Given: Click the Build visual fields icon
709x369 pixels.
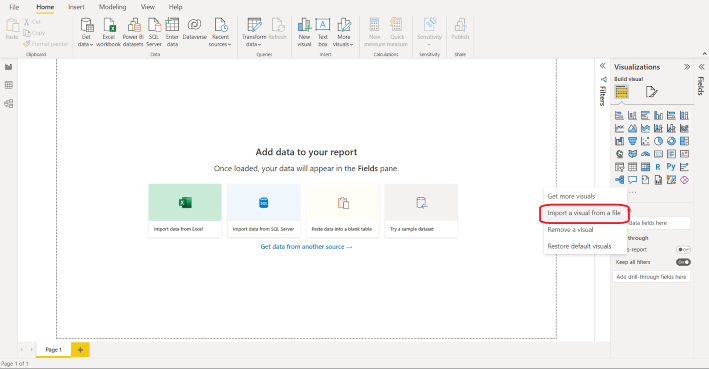Looking at the screenshot, I should point(622,92).
